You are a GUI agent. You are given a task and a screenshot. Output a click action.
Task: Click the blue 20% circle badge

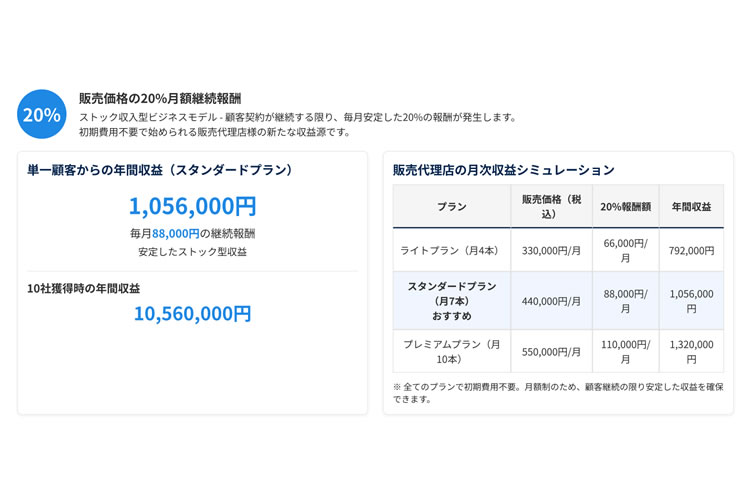(42, 114)
